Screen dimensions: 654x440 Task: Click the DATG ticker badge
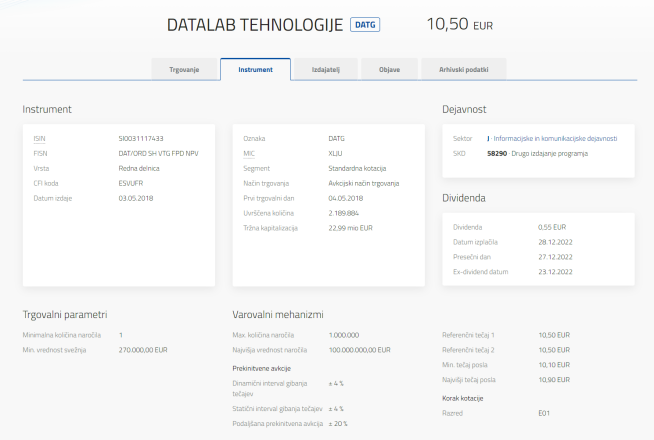click(x=365, y=25)
